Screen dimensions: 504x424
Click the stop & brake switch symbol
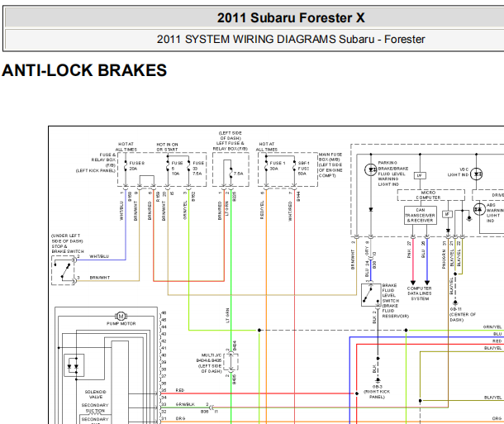64,270
